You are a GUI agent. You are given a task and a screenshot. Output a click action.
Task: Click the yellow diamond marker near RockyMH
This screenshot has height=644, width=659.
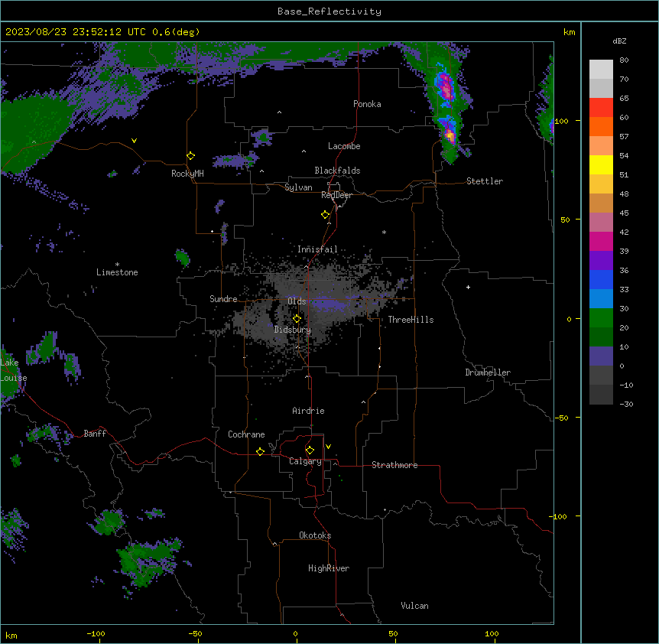(x=190, y=156)
